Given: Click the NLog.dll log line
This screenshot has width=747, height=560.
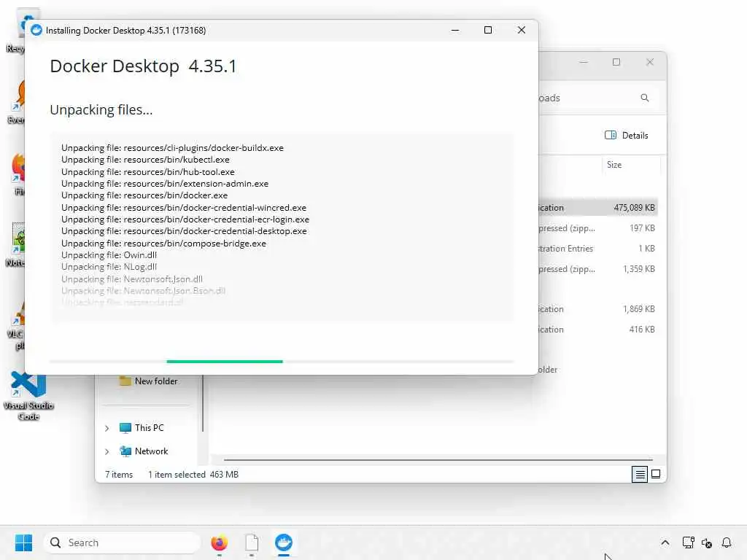Looking at the screenshot, I should coord(109,267).
